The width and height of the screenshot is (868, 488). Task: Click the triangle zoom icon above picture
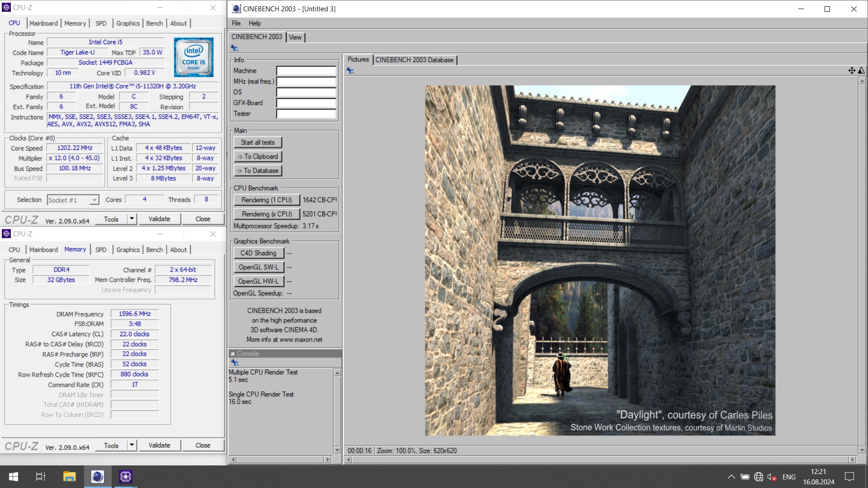[861, 70]
